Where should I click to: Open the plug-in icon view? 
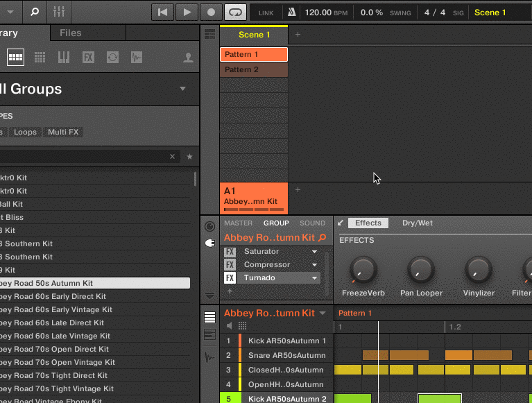209,243
